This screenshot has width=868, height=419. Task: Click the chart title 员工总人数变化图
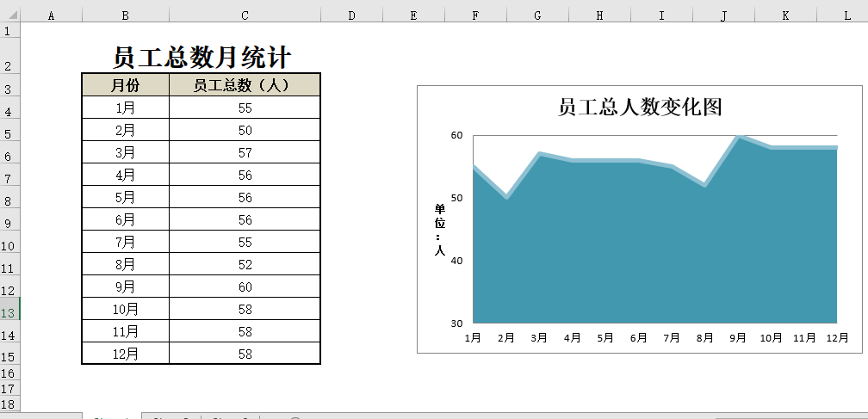point(639,108)
